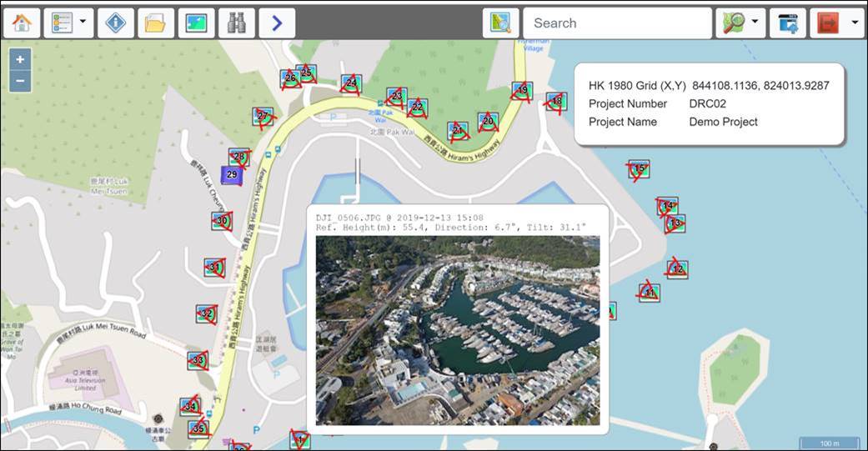Select photo marker 32

(x=207, y=313)
